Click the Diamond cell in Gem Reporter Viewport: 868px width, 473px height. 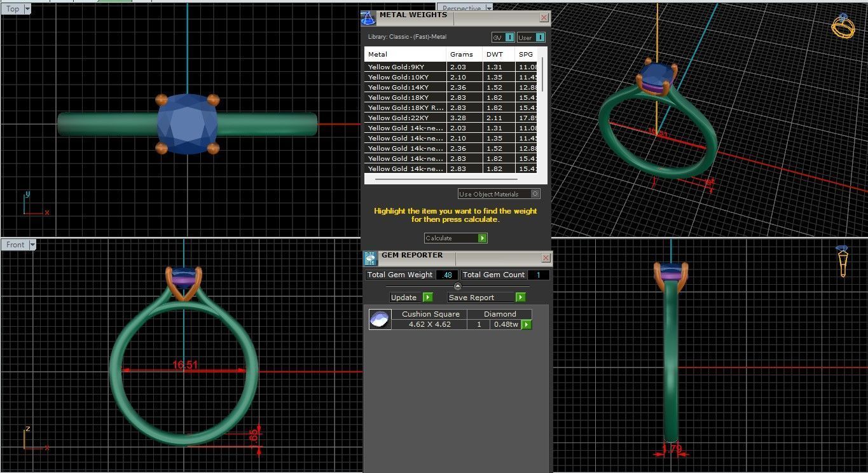500,314
